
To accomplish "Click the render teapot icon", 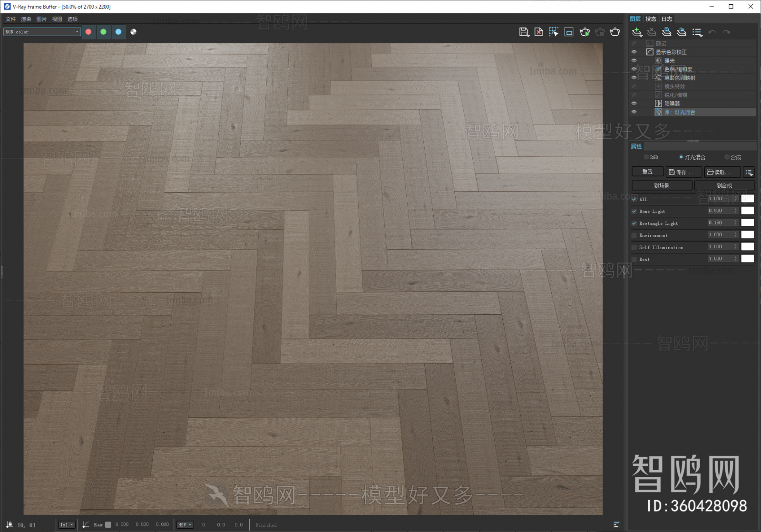I will pyautogui.click(x=615, y=32).
